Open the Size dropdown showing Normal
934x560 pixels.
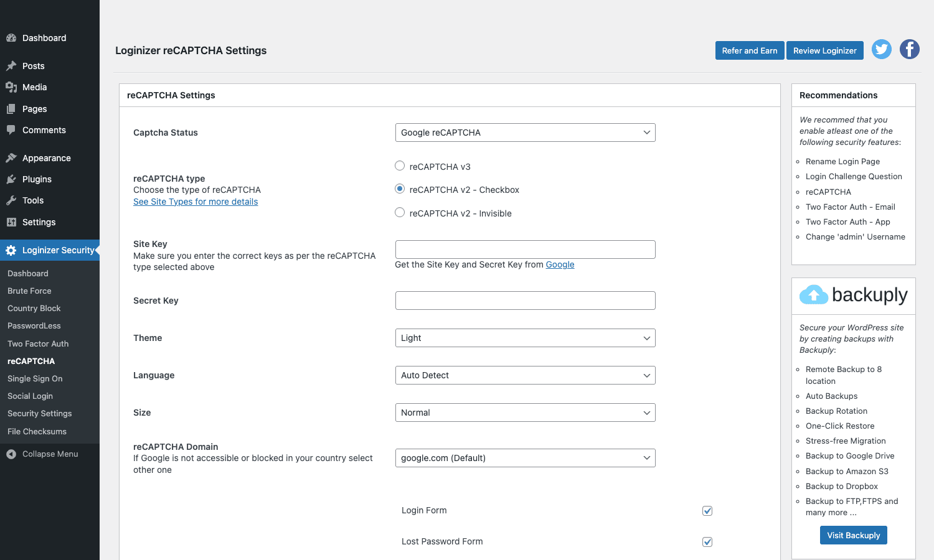click(x=526, y=413)
